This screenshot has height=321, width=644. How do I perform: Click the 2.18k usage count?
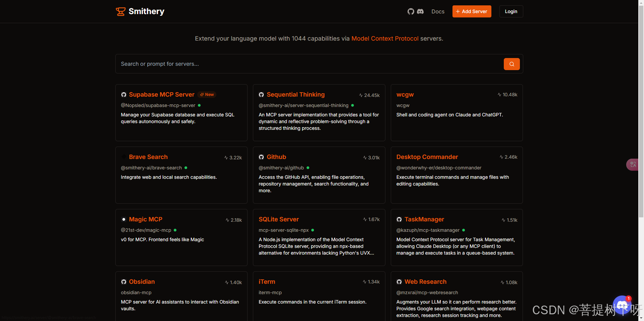tap(236, 220)
